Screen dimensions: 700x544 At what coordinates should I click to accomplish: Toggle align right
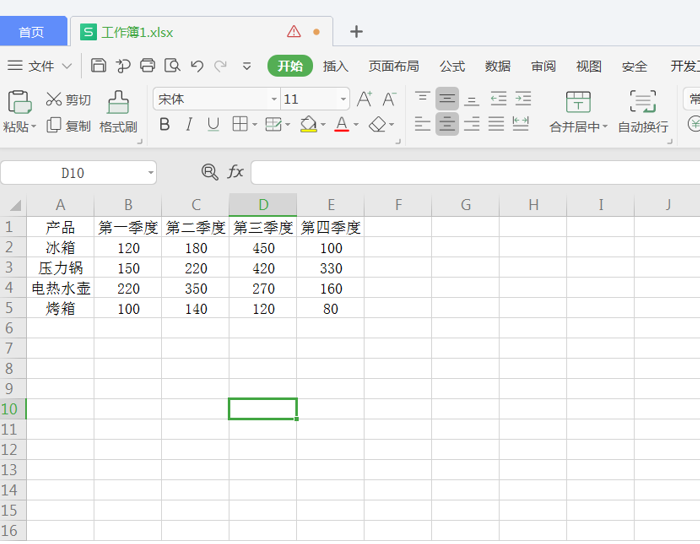(471, 124)
